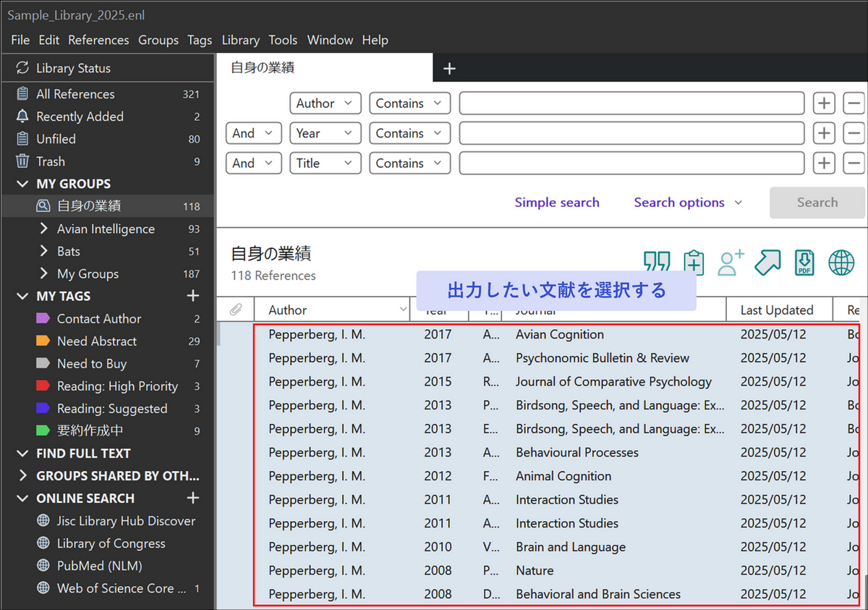This screenshot has width=868, height=610.
Task: Open the Year field dropdown
Action: click(x=325, y=133)
